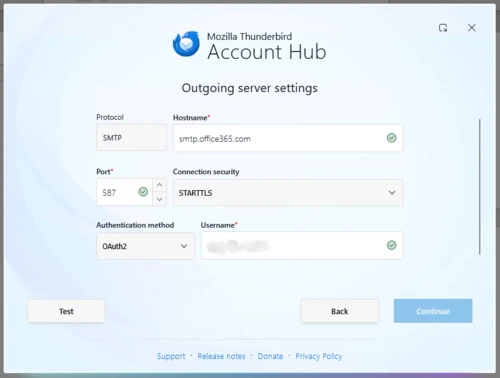The image size is (500, 378).
Task: Click the Test button
Action: (x=66, y=311)
